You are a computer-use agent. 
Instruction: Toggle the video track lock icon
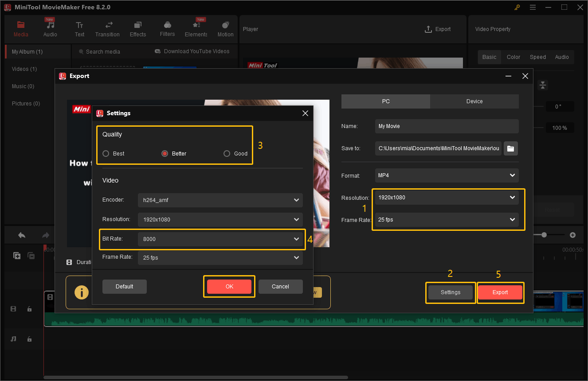point(29,309)
